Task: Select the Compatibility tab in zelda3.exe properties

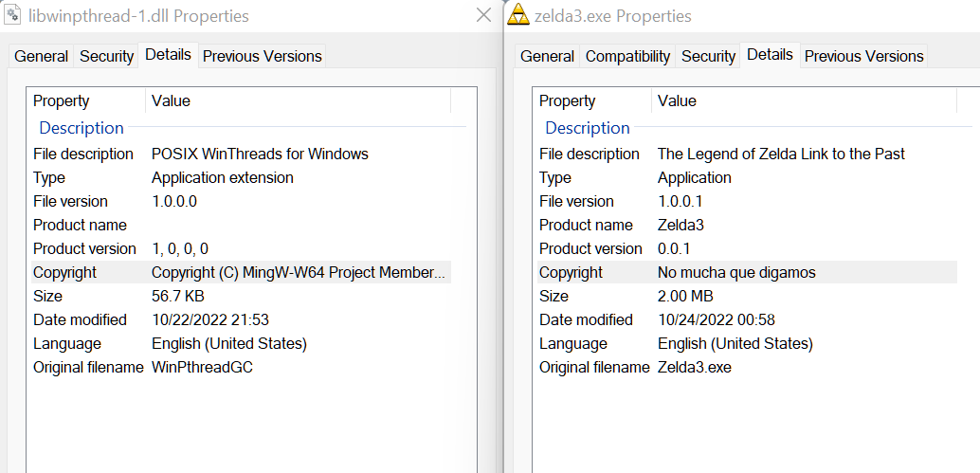Action: pos(627,56)
